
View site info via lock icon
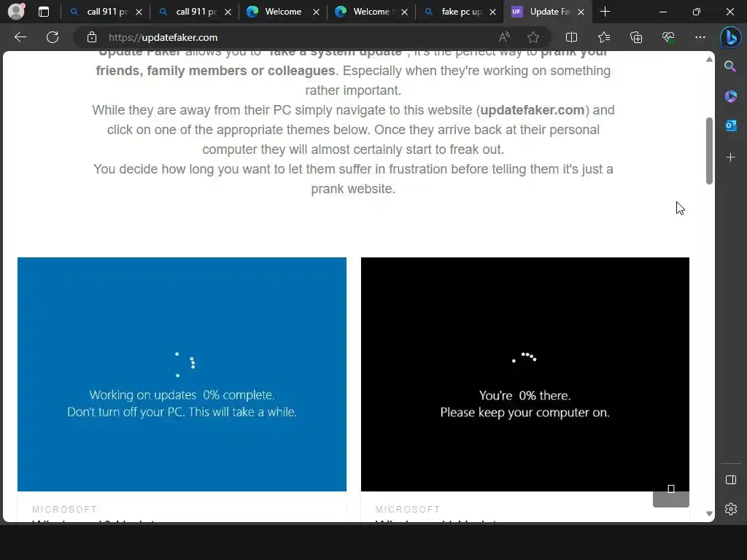(92, 37)
